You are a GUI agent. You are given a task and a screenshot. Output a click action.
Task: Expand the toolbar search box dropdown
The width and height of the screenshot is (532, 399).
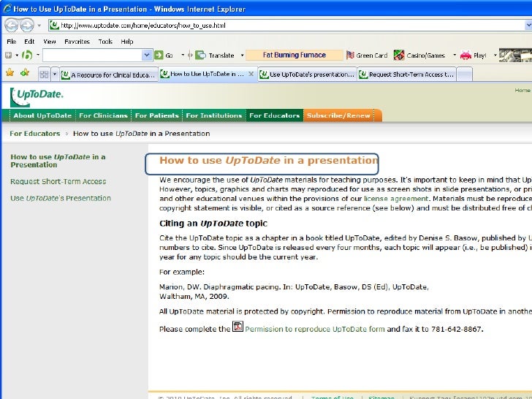coord(147,55)
